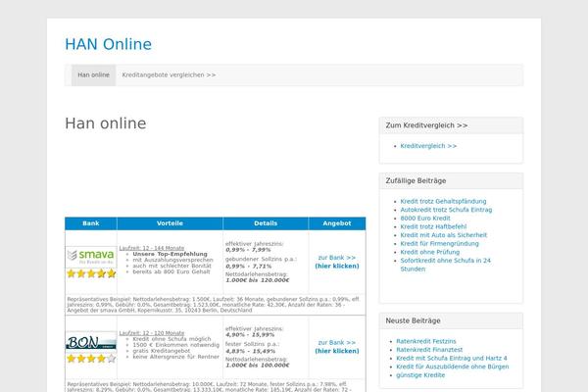Click smava zur Bank >> (hier klicken) link

pyautogui.click(x=337, y=262)
